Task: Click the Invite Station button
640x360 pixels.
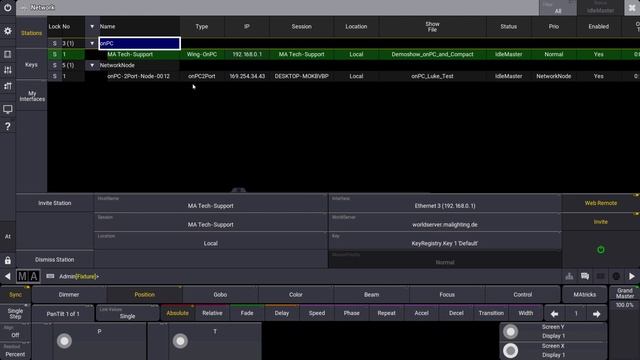Action: tap(55, 203)
